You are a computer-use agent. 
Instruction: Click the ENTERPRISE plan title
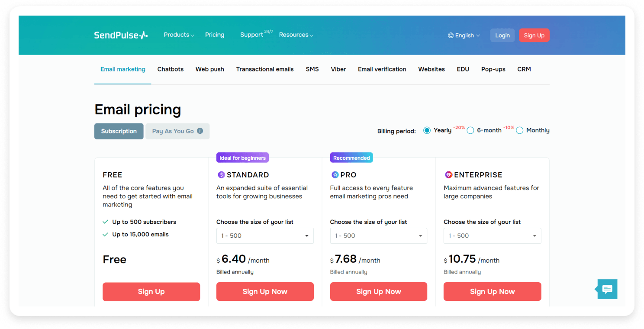pos(478,175)
